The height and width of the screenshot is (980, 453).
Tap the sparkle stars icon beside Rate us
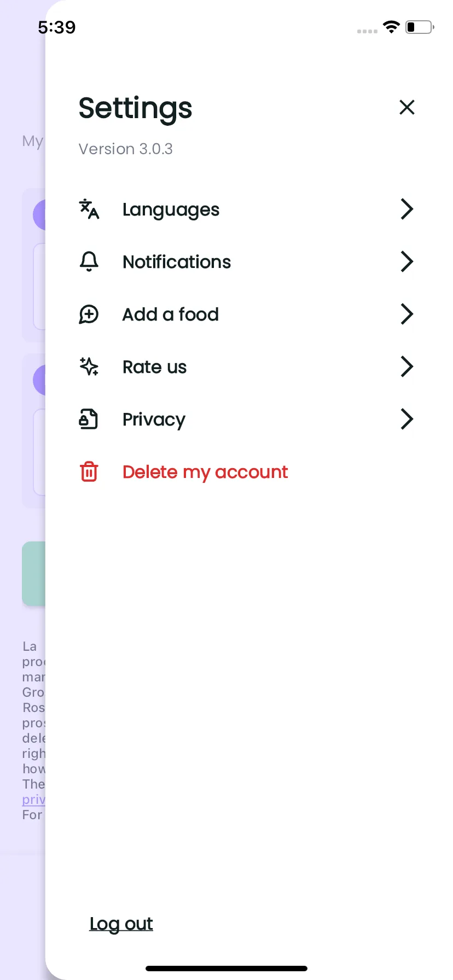click(x=89, y=366)
